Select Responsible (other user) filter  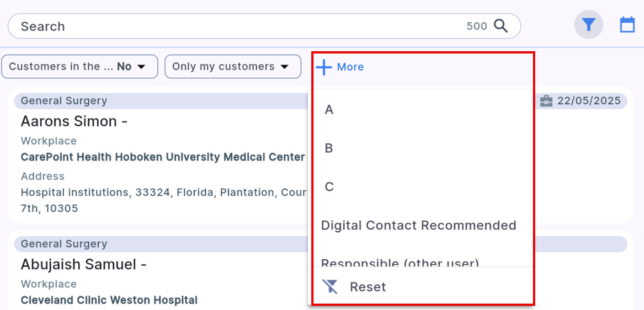[399, 263]
